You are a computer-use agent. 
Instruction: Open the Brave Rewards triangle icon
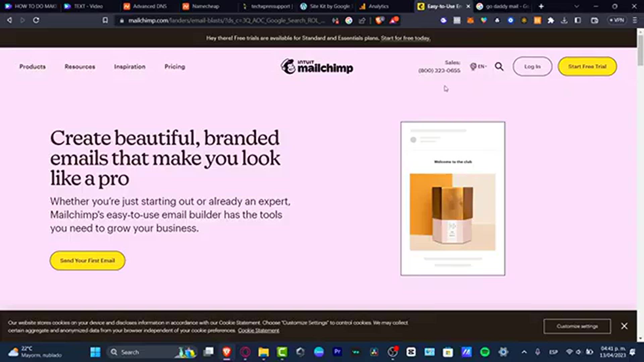394,20
